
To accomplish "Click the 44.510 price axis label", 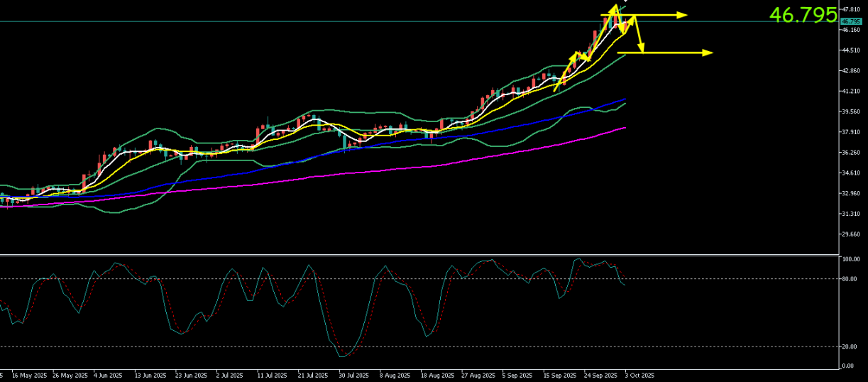I will [850, 50].
